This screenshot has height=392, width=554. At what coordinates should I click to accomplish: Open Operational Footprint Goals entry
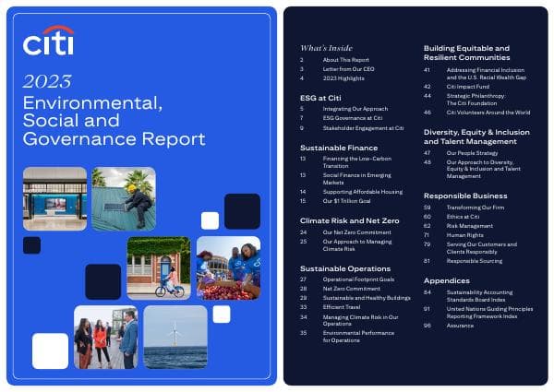pos(358,279)
